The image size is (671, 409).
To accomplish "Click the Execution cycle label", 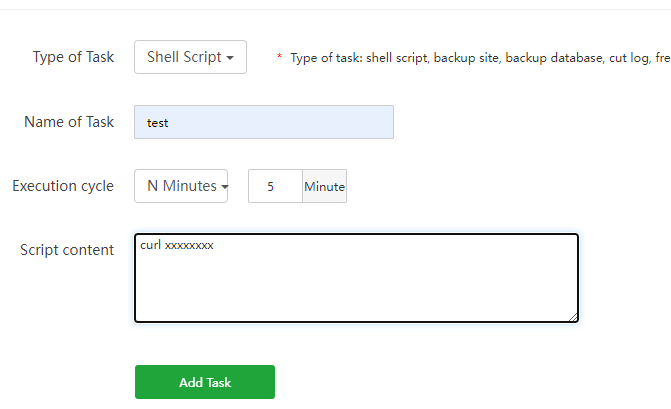I will pos(63,186).
